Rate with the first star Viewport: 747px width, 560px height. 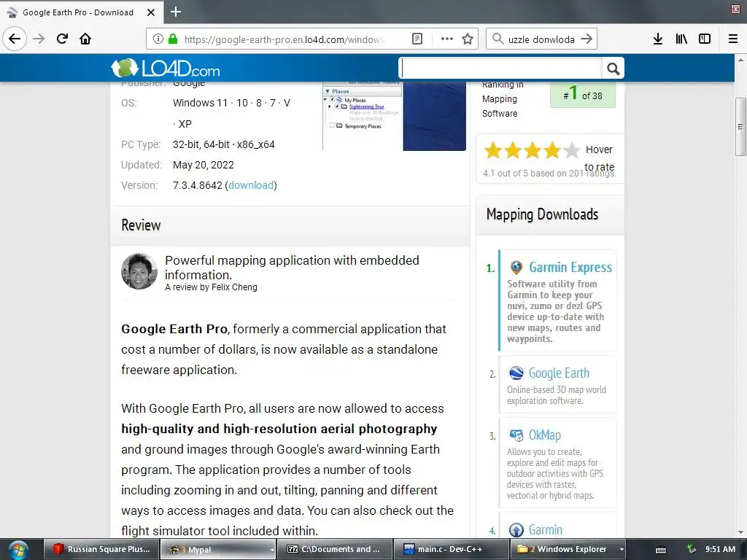coord(493,150)
